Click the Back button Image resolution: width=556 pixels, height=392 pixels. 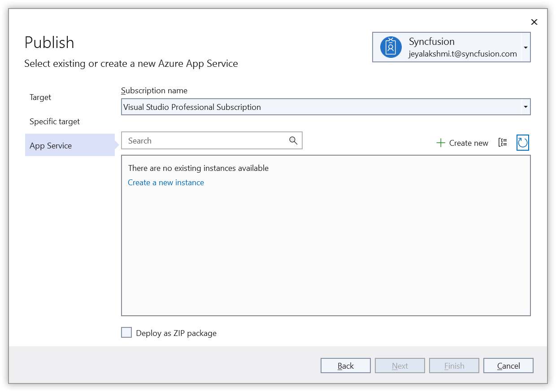pos(345,365)
